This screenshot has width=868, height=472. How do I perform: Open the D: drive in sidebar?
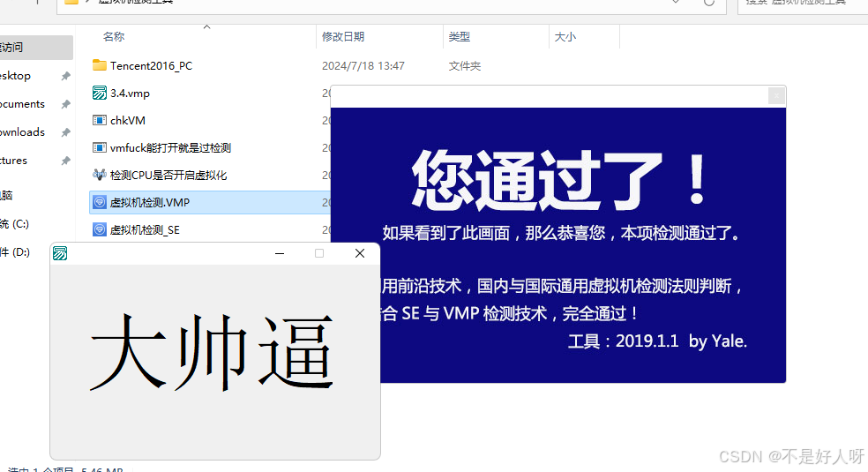[15, 252]
